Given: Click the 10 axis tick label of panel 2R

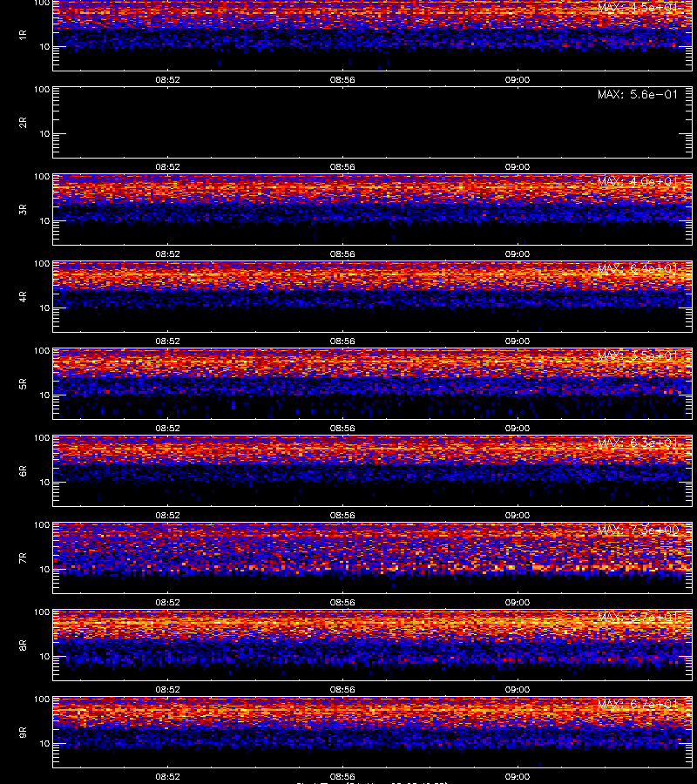Looking at the screenshot, I should pos(44,134).
